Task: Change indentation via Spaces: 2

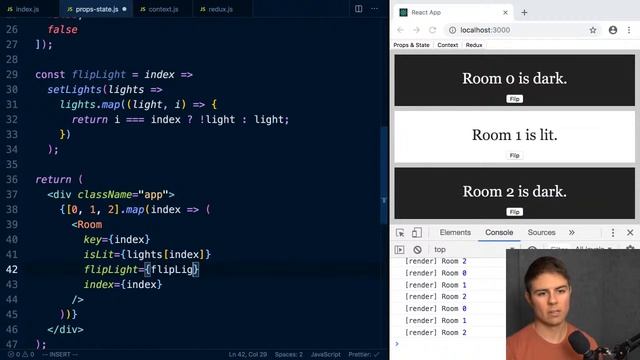Action: coord(289,354)
